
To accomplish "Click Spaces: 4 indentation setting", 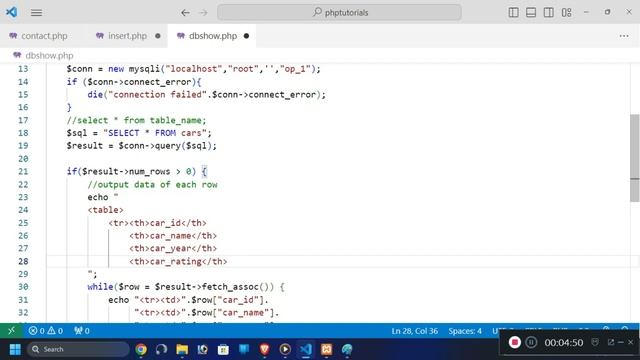I will pos(465,331).
